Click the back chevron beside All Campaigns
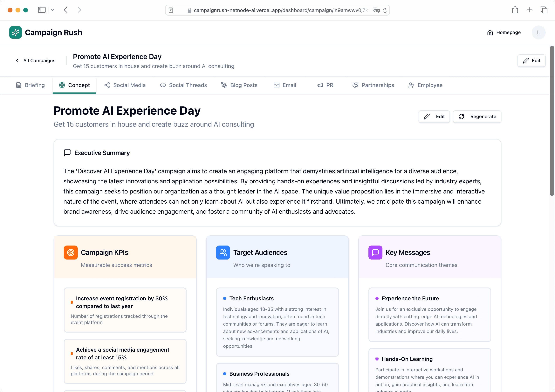 17,60
